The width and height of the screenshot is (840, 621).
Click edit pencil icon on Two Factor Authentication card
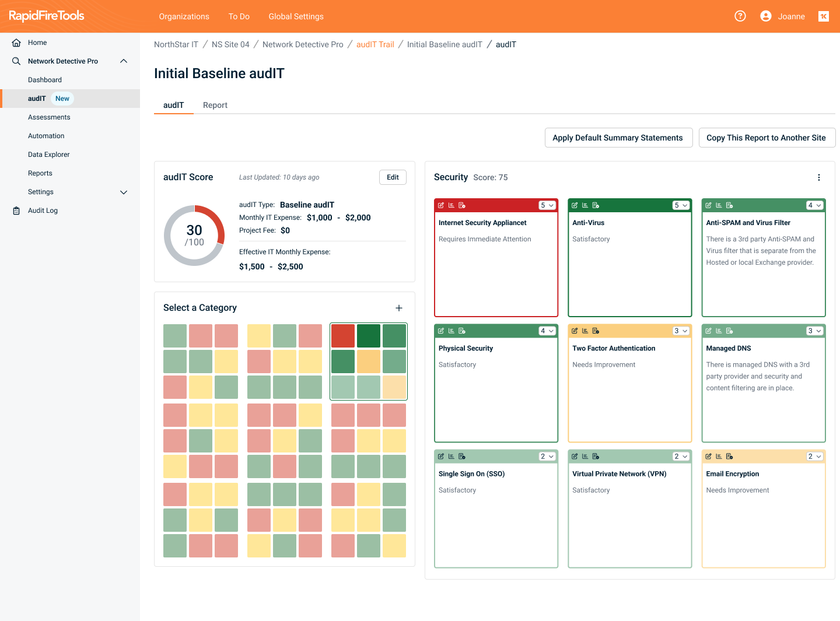(x=575, y=331)
